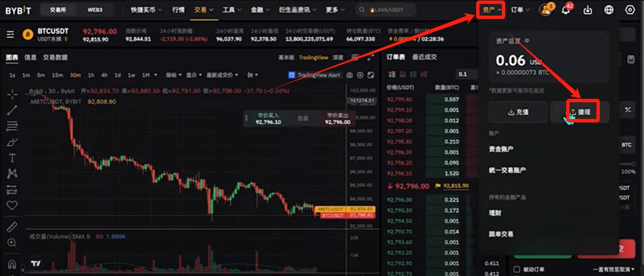Open the download app icon
Screen dimensions: 644x276
(587, 10)
